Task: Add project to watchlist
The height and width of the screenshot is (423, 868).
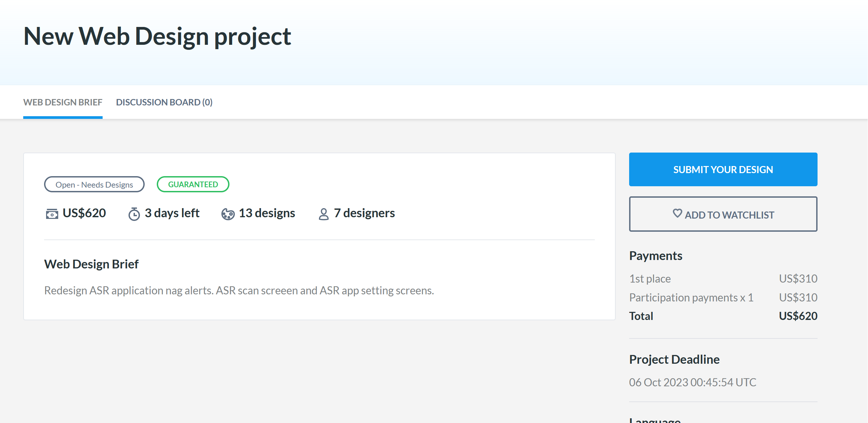Action: coord(723,215)
